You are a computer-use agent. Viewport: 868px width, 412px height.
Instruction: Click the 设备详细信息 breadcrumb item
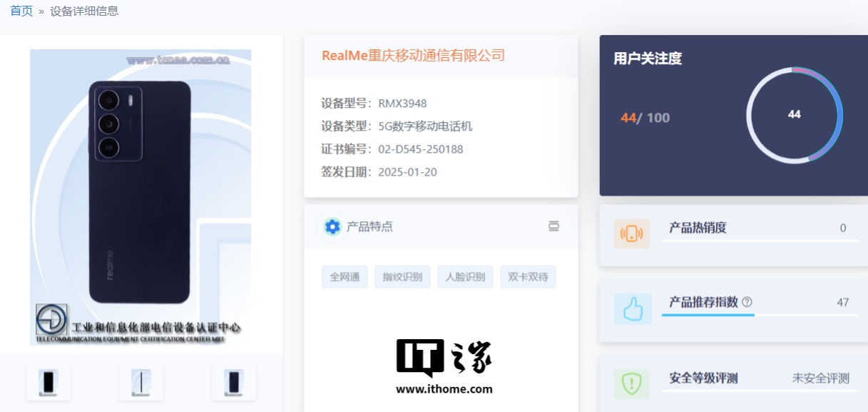[x=84, y=11]
